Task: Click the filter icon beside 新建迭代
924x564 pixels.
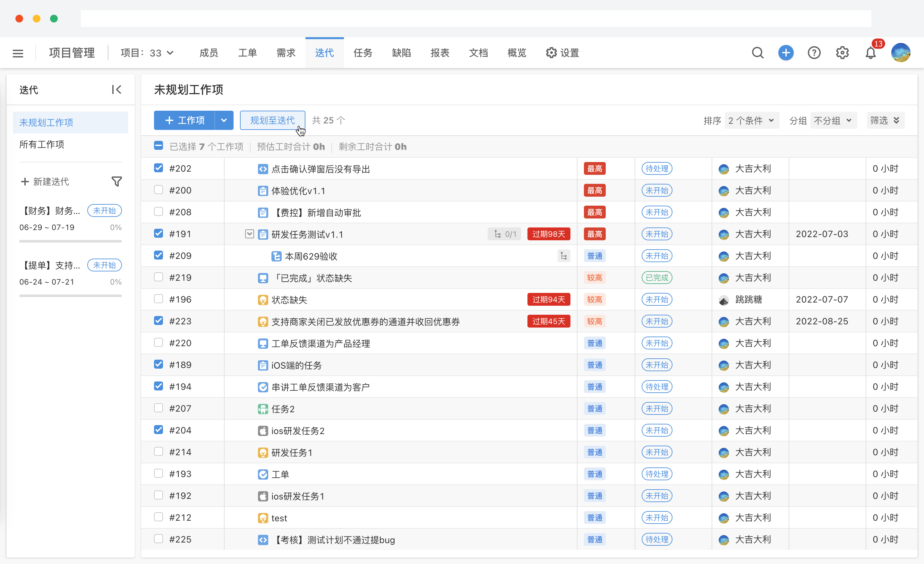Action: pyautogui.click(x=116, y=181)
